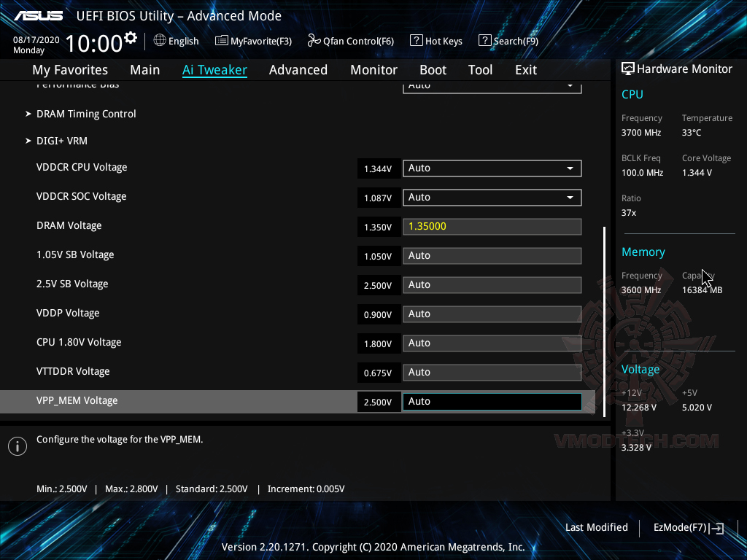
Task: Open the BIOS Search function
Action: pyautogui.click(x=508, y=41)
